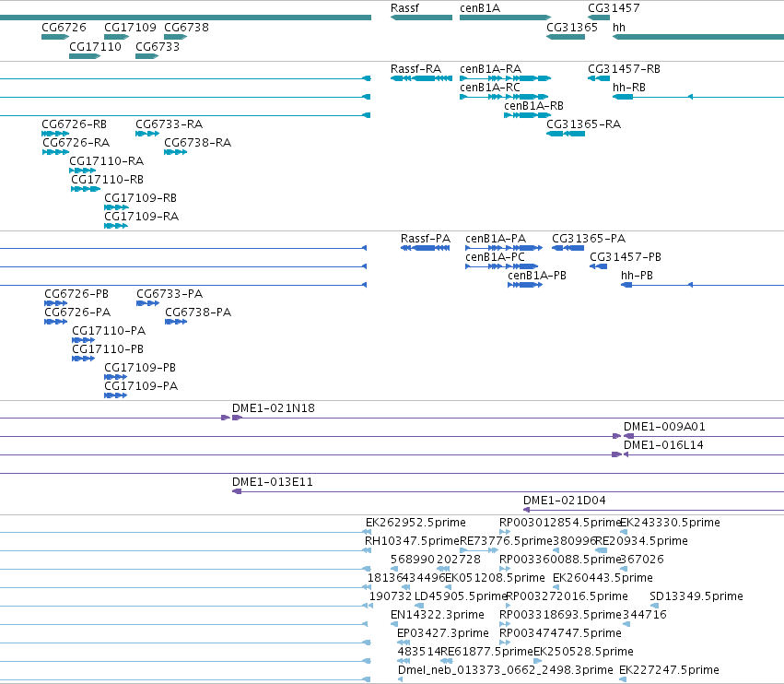Click the SD13349.5prime EST
Viewport: 784px width, 684px height.
click(654, 606)
